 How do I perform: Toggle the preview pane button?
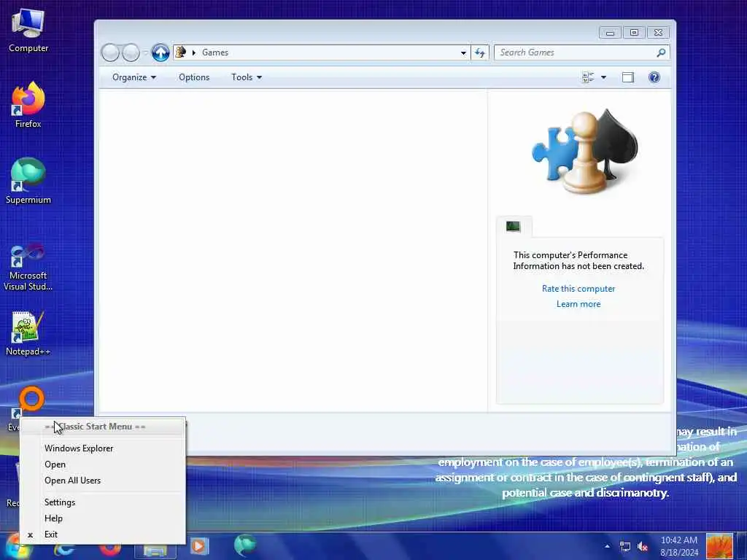click(x=628, y=77)
